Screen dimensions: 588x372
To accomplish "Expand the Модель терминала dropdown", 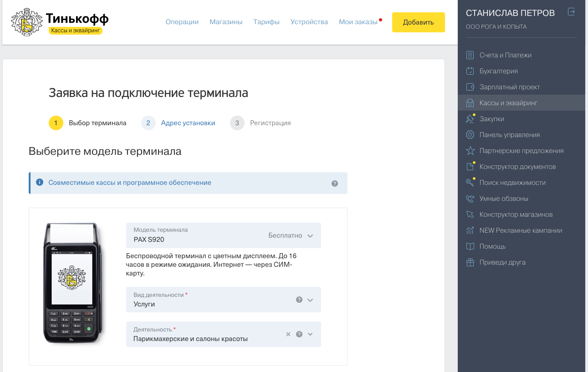I will (310, 235).
